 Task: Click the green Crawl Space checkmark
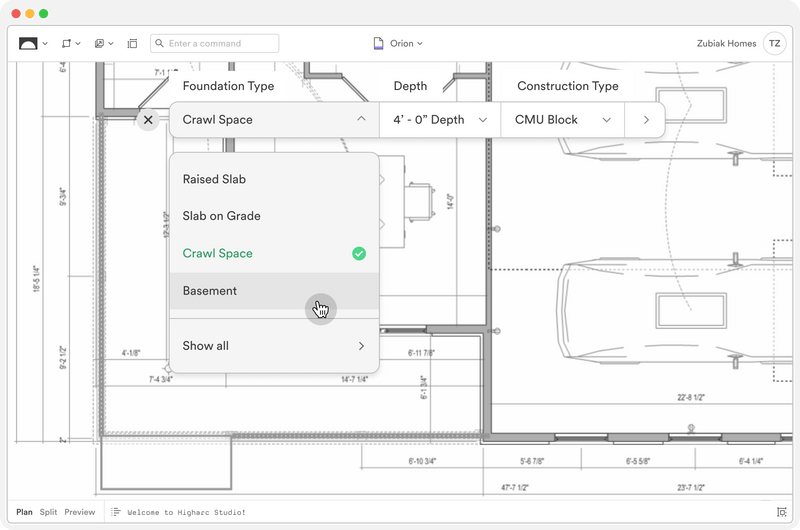click(x=359, y=254)
